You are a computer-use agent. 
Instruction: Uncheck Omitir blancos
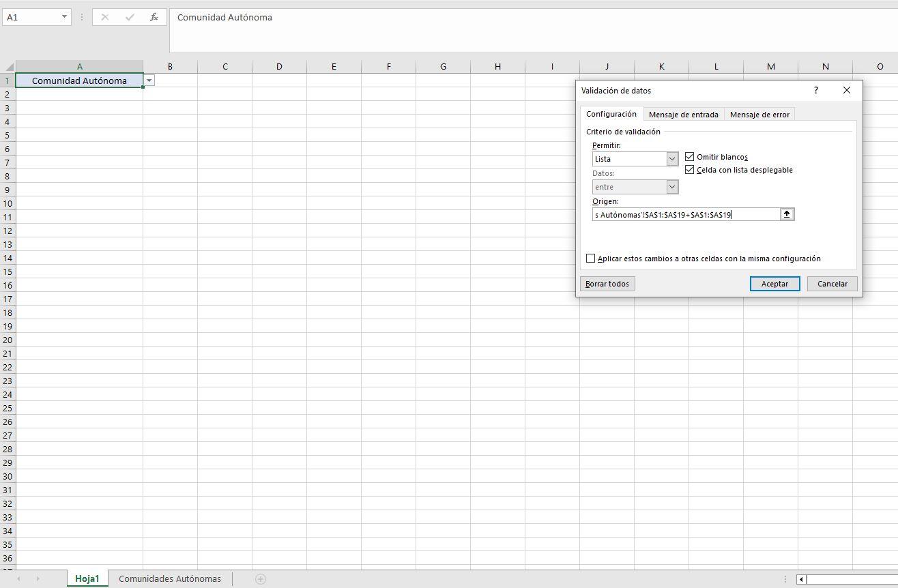(x=689, y=156)
